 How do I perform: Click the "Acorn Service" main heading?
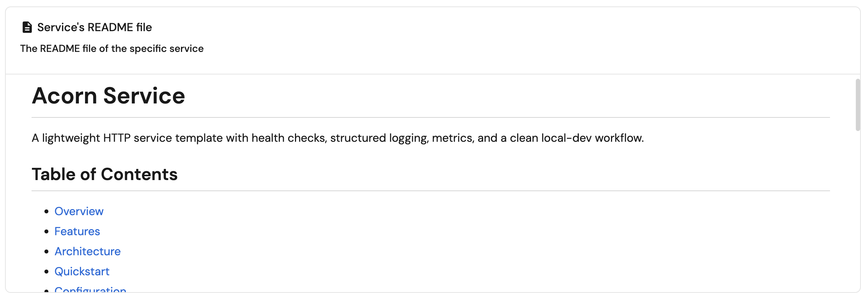[x=108, y=96]
